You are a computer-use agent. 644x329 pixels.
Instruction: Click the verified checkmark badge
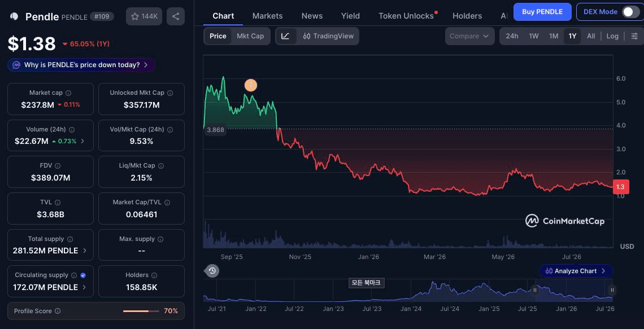point(84,275)
